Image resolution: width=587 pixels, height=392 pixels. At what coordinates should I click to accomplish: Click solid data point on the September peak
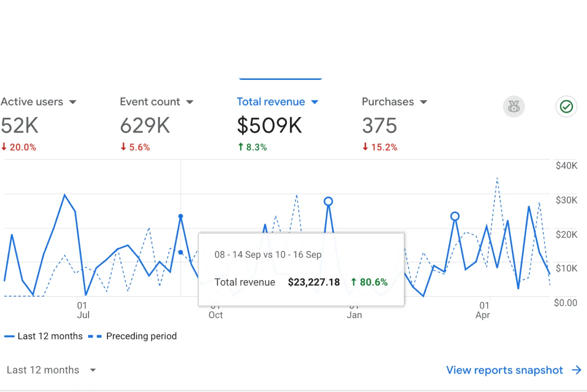tap(181, 216)
